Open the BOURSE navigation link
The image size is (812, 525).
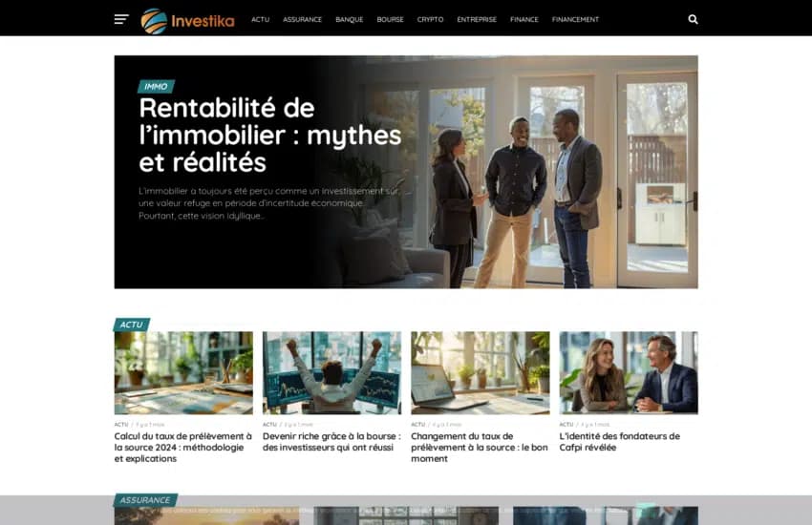[390, 20]
